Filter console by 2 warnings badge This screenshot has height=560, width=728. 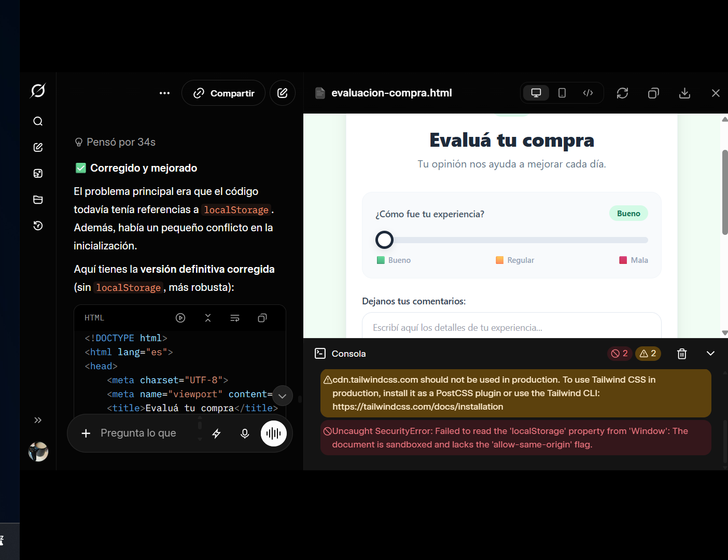point(648,354)
